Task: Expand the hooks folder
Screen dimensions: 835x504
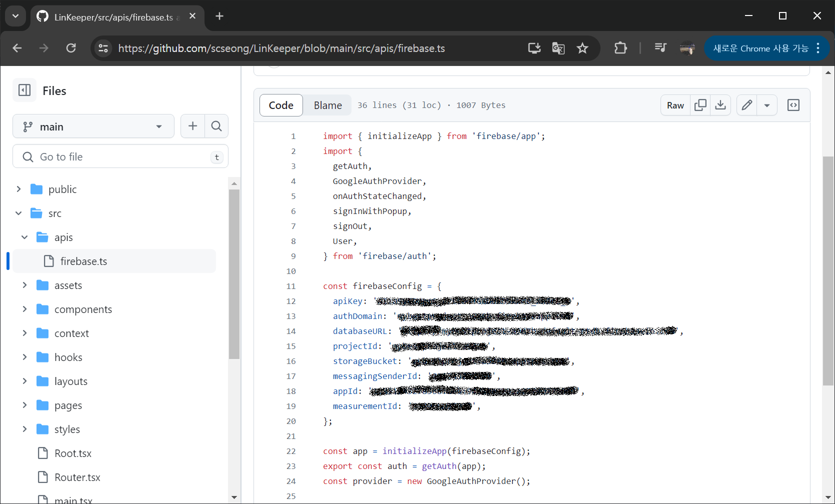Action: coord(24,357)
